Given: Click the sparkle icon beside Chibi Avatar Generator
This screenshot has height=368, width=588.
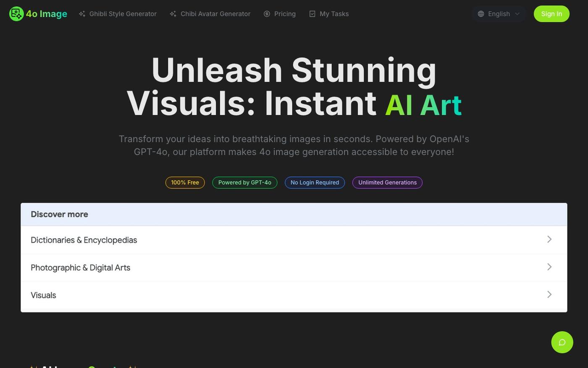Looking at the screenshot, I should pos(173,14).
